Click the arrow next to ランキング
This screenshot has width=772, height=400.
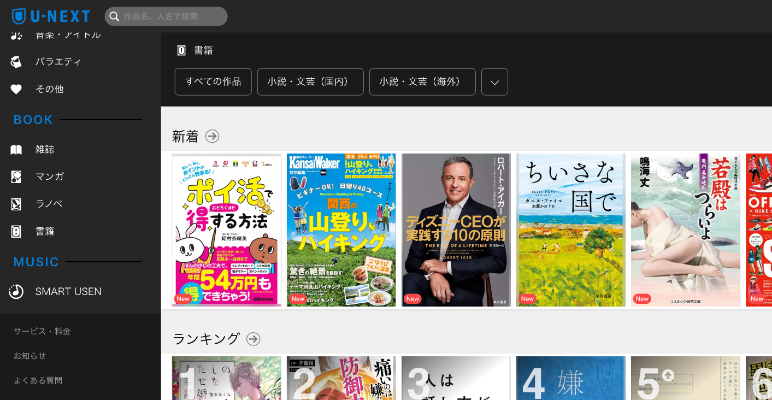coord(253,339)
